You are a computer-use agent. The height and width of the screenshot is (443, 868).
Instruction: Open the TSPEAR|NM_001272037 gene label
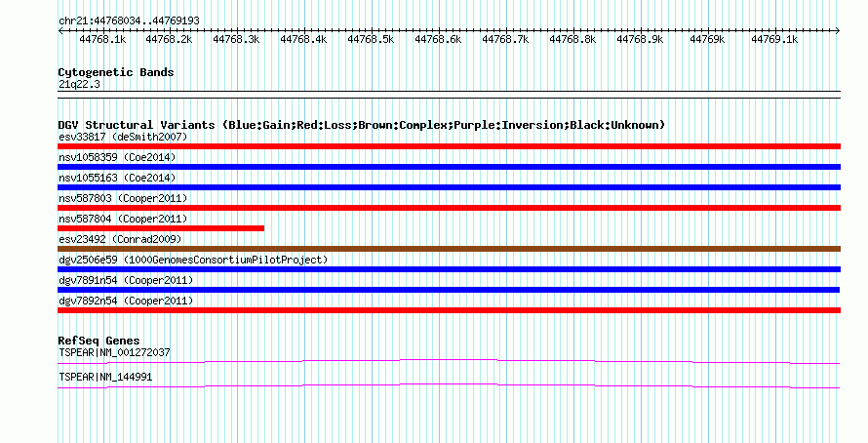(x=114, y=352)
